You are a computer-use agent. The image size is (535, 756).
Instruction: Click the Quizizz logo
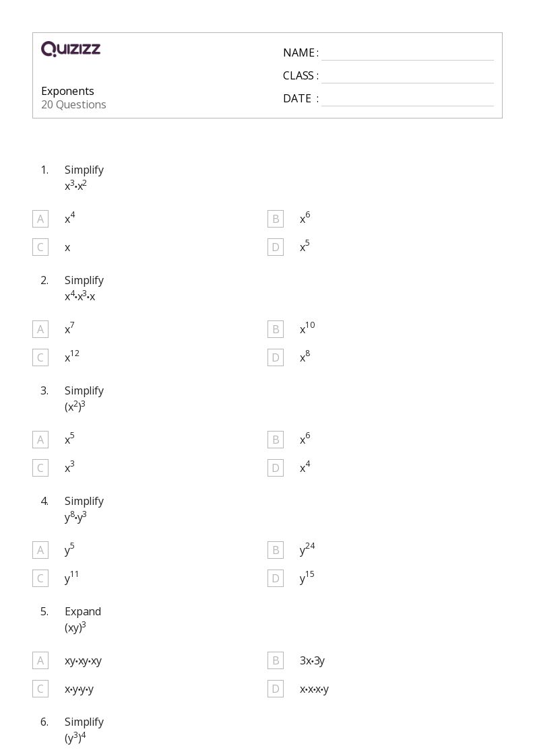[71, 48]
